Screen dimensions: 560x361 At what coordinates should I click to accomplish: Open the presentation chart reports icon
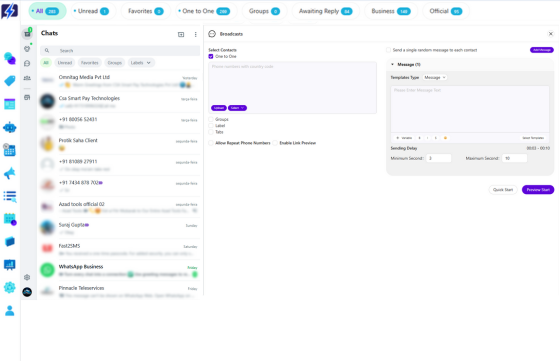click(x=10, y=265)
